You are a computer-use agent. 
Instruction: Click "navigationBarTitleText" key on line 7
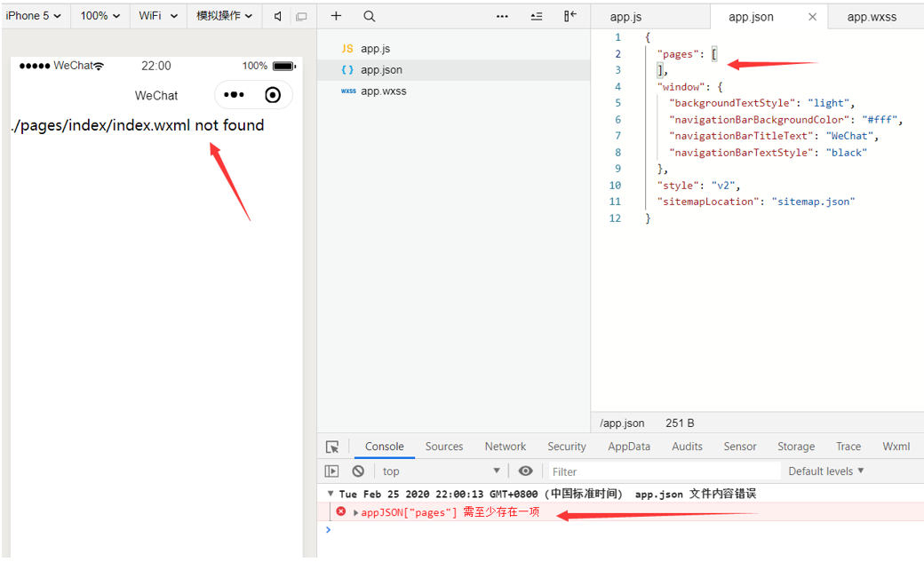[741, 136]
